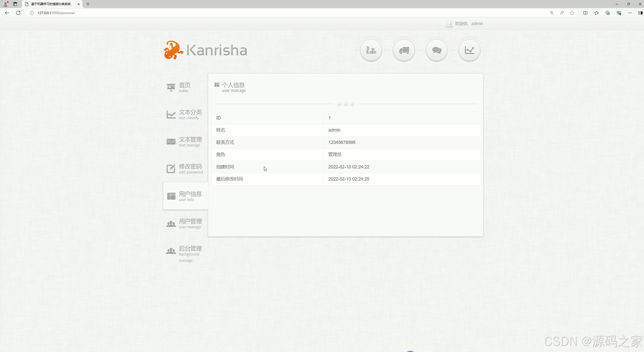Add page to favorites with star icon
Viewport: 644px width, 352px height.
click(x=572, y=13)
